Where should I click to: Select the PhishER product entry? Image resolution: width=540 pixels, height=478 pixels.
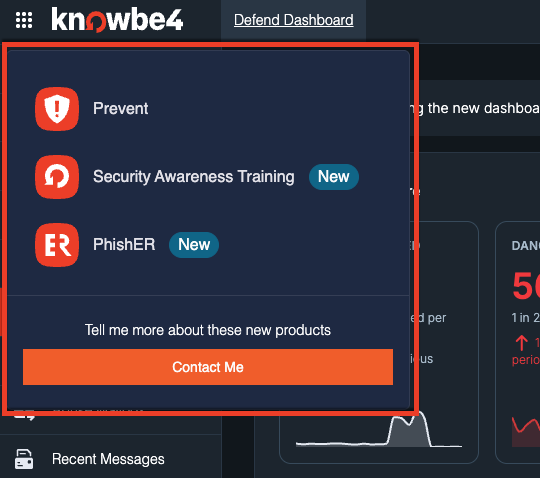(x=124, y=245)
